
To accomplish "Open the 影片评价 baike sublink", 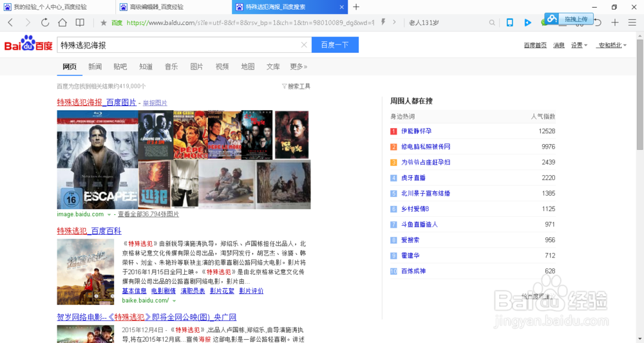I will pos(251,291).
